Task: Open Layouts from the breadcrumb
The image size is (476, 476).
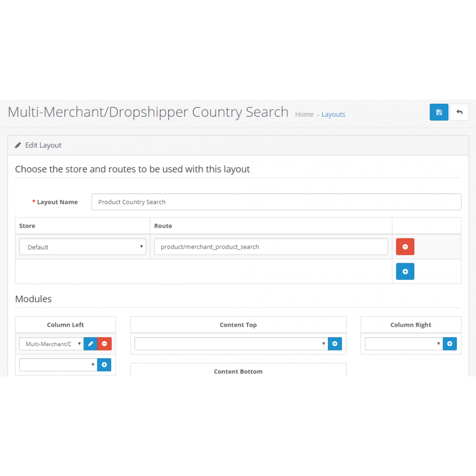Action: [x=333, y=114]
